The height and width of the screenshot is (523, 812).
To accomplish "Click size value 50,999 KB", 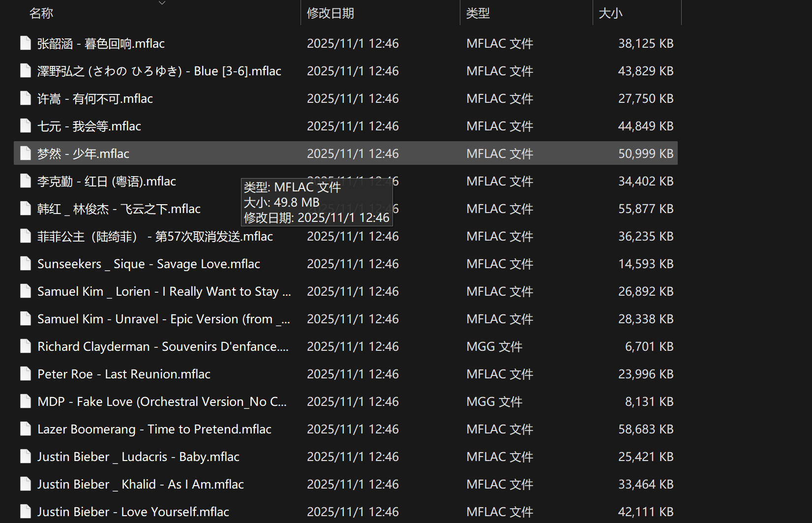I will (x=646, y=154).
